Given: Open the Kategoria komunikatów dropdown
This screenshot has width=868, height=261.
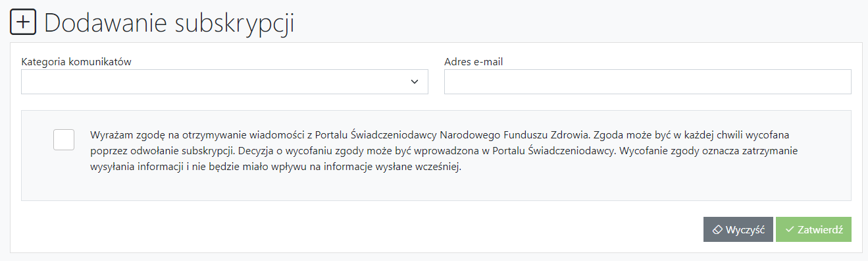Looking at the screenshot, I should pos(224,82).
